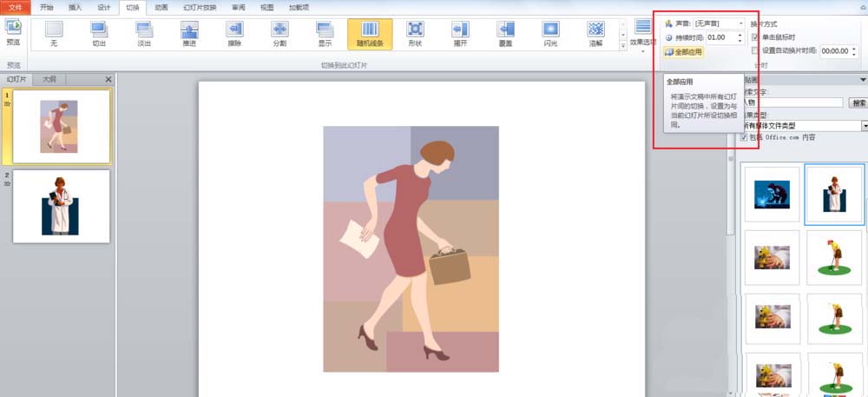Open the media file type dropdown

coord(865,126)
